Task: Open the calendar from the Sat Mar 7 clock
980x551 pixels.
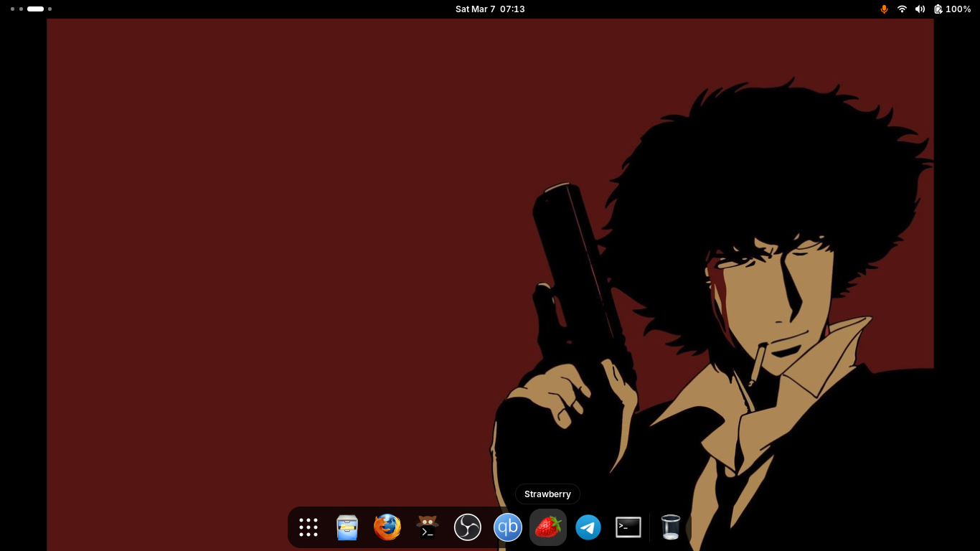Action: (490, 9)
